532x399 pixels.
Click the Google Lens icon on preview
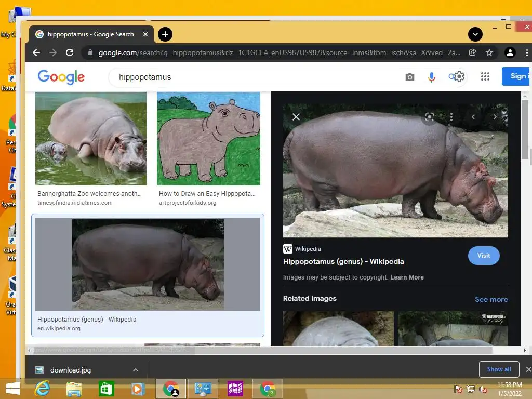[429, 117]
